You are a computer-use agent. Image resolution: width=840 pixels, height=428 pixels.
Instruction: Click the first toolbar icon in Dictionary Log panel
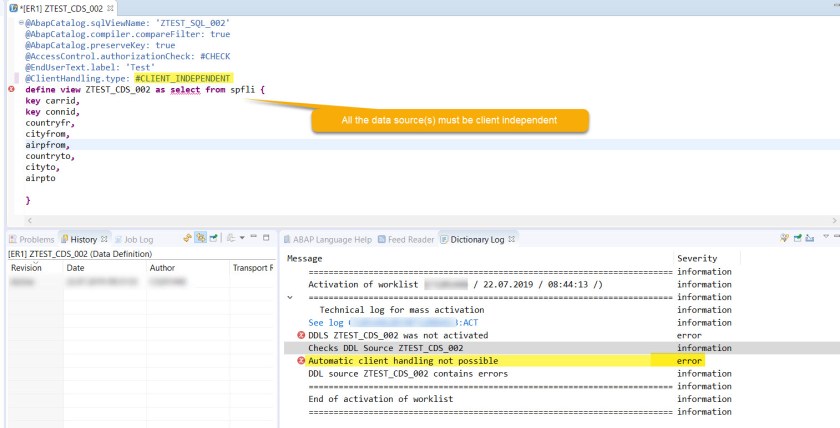[x=784, y=239]
